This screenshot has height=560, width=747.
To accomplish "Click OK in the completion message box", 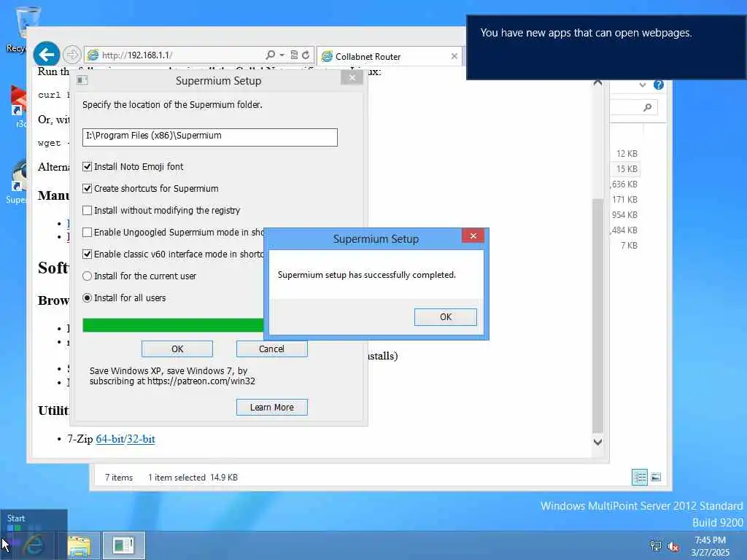I will 446,317.
